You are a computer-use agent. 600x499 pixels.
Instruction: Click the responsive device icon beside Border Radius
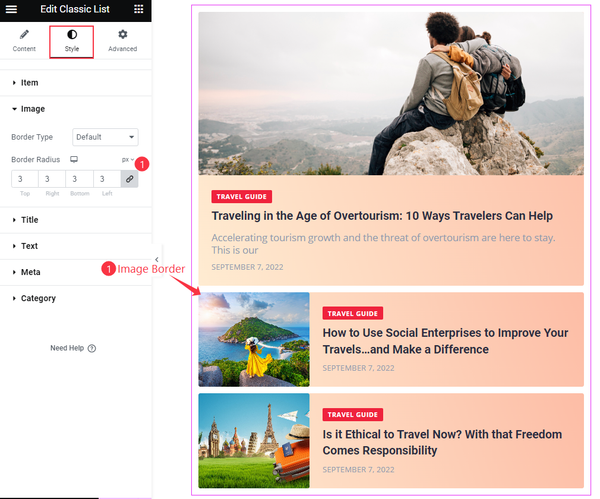[74, 159]
